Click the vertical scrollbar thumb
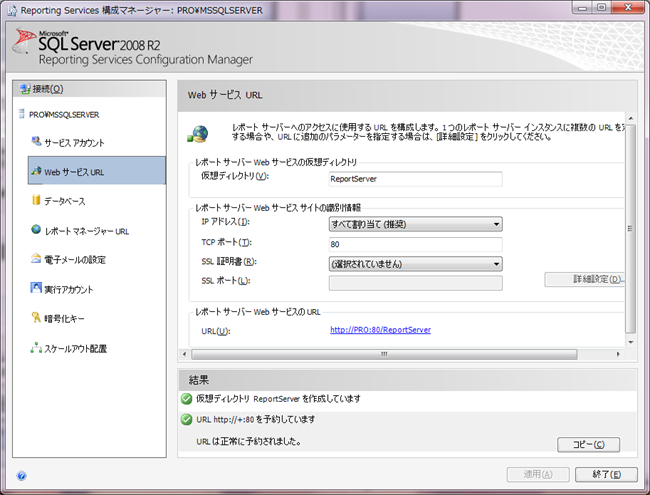This screenshot has height=495, width=650. point(630,228)
